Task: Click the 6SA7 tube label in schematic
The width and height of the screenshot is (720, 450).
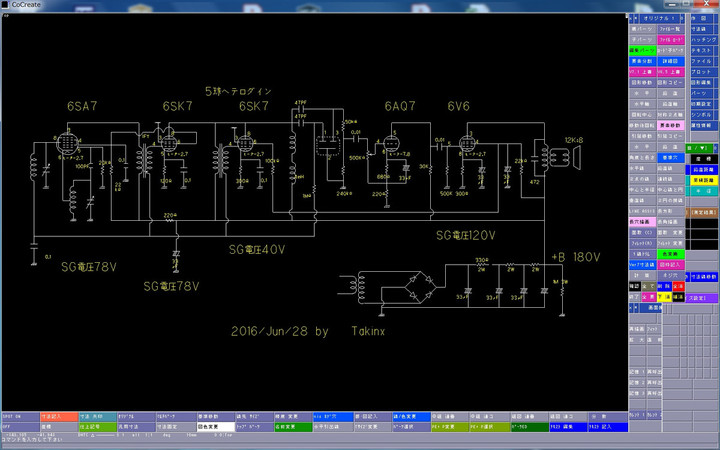Action: click(85, 106)
